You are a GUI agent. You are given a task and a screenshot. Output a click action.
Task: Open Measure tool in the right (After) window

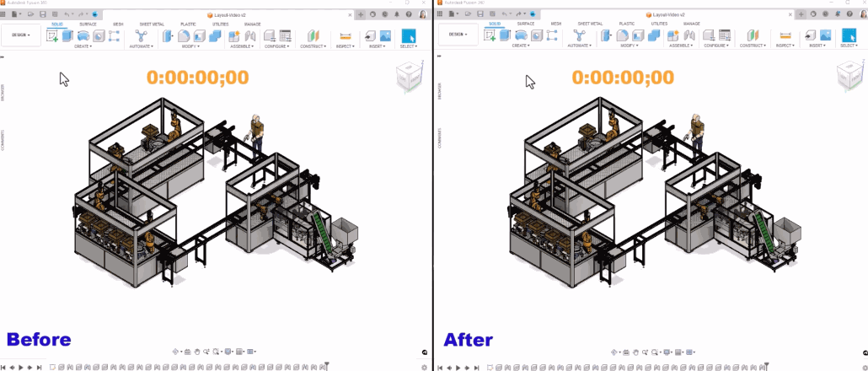(x=785, y=36)
